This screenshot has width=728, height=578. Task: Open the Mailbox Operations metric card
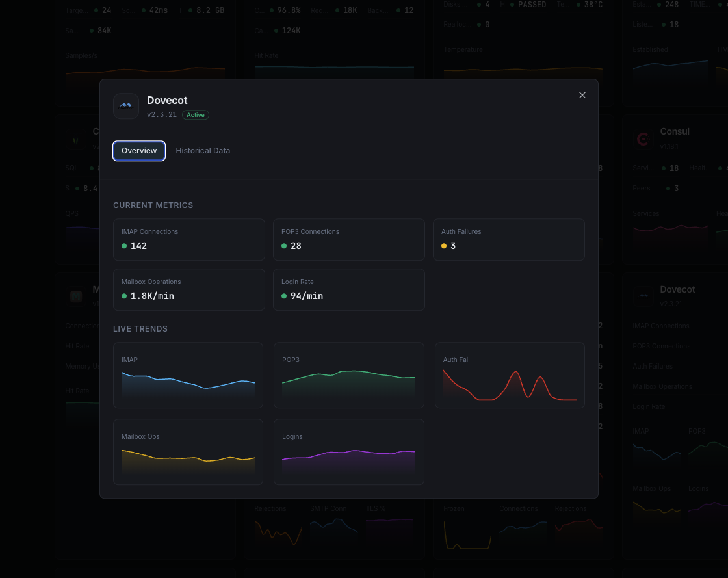pos(188,289)
